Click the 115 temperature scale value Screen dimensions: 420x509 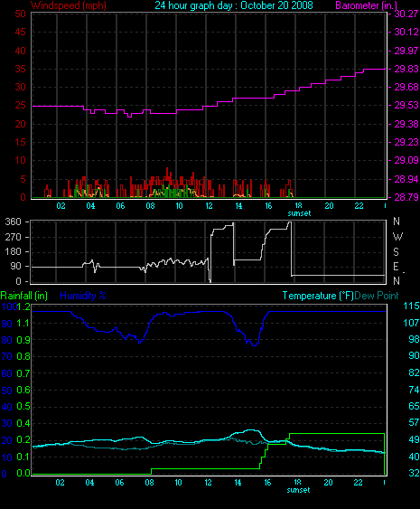point(411,306)
